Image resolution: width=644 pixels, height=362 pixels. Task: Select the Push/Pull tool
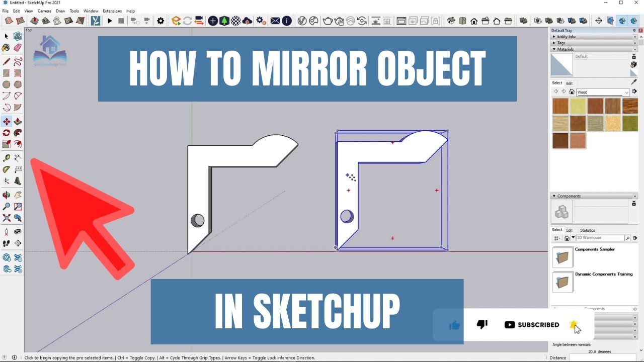[x=18, y=122]
